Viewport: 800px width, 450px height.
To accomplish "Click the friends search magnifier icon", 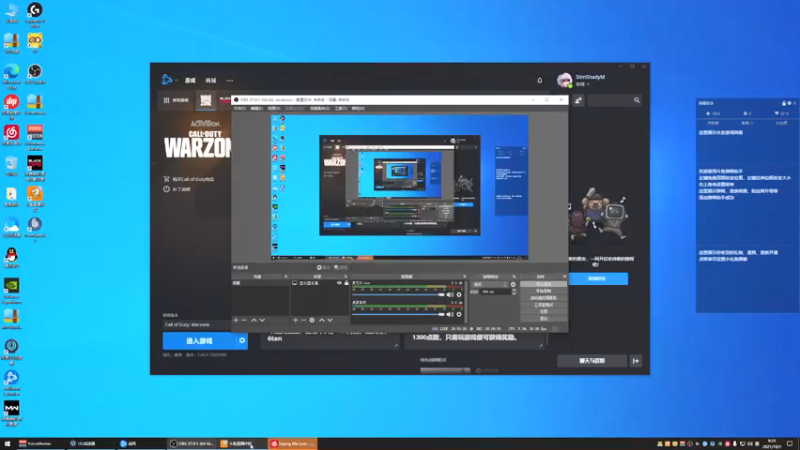I will pyautogui.click(x=637, y=101).
